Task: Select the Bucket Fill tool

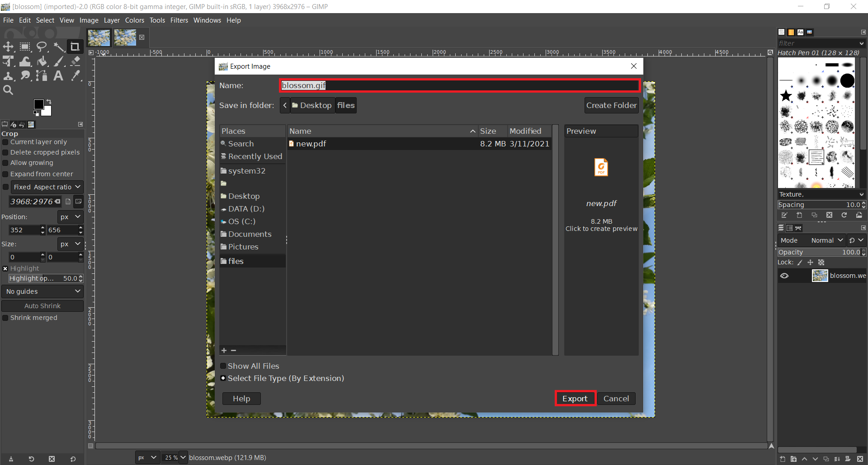Action: [x=42, y=61]
